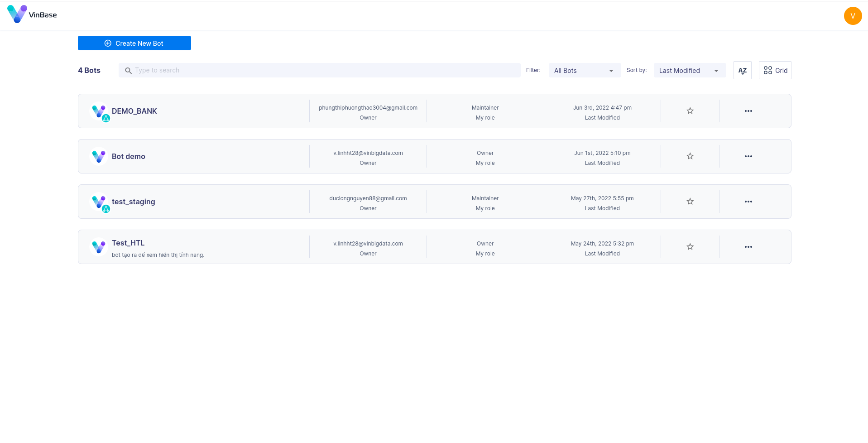
Task: Star the Test_HTL bot
Action: [690, 247]
